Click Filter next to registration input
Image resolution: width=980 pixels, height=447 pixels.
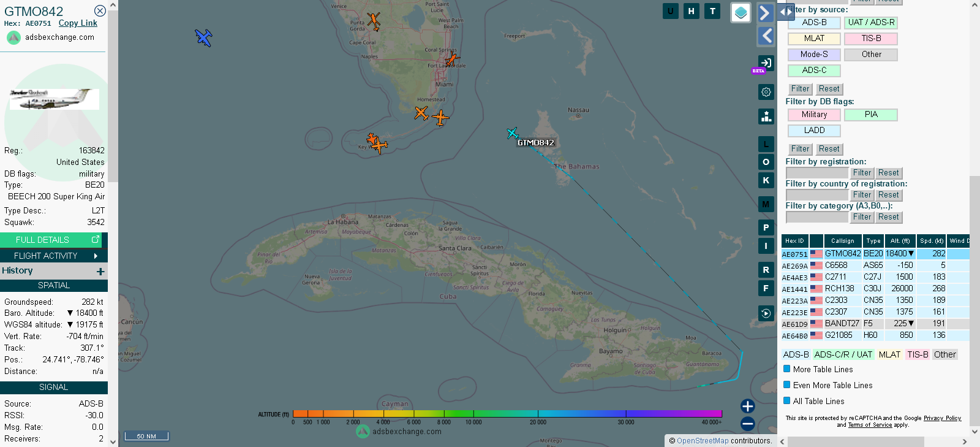862,173
